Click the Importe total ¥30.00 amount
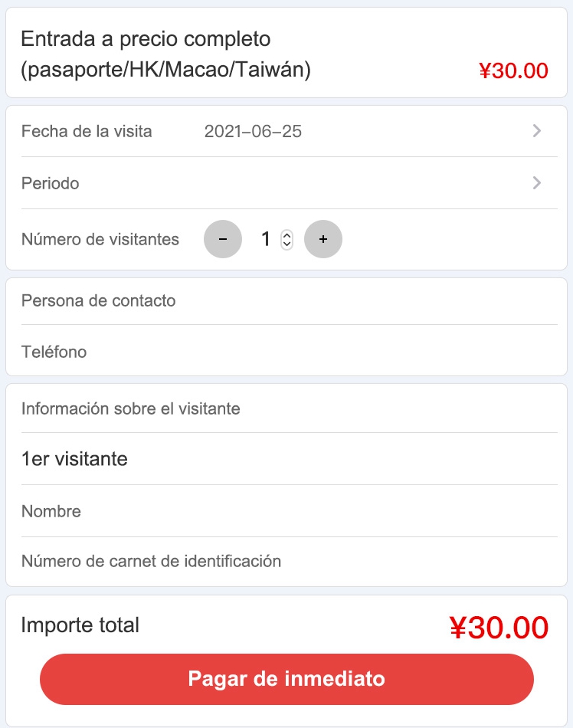 click(499, 628)
